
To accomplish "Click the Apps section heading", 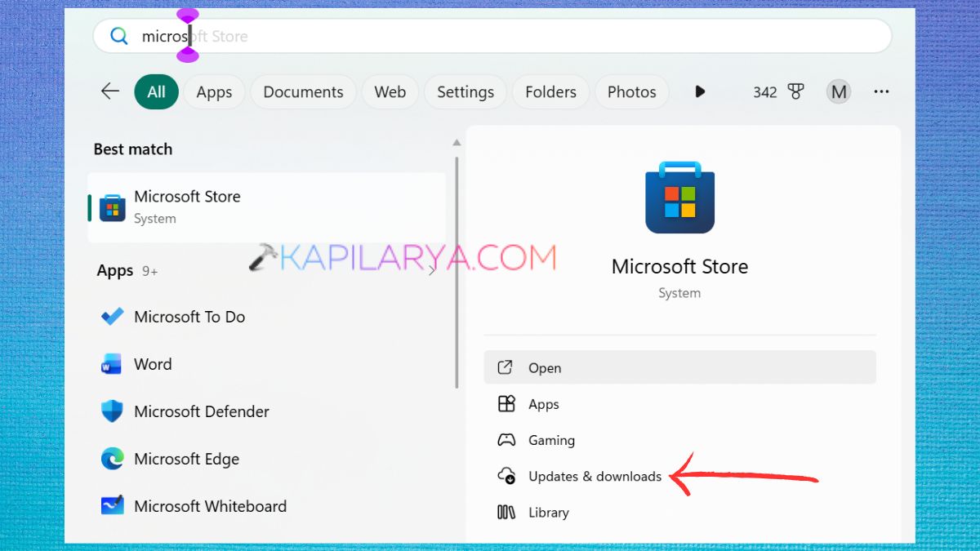I will point(115,270).
